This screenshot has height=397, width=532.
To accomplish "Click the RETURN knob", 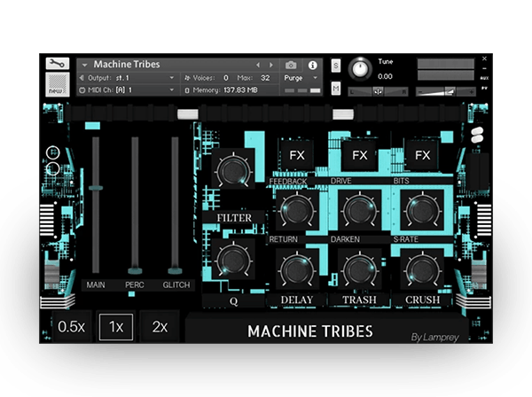I will click(x=297, y=269).
